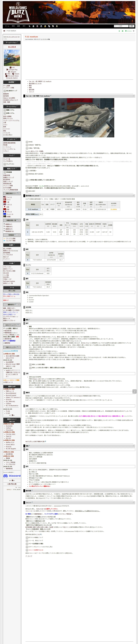138x644 pixels.
Task: Click the edit pencil beside 基本性能(v11.15.0) heading
Action: [x=40, y=195]
